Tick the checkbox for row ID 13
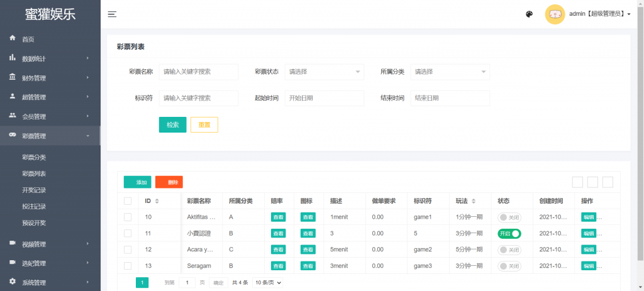The image size is (644, 291). point(128,266)
